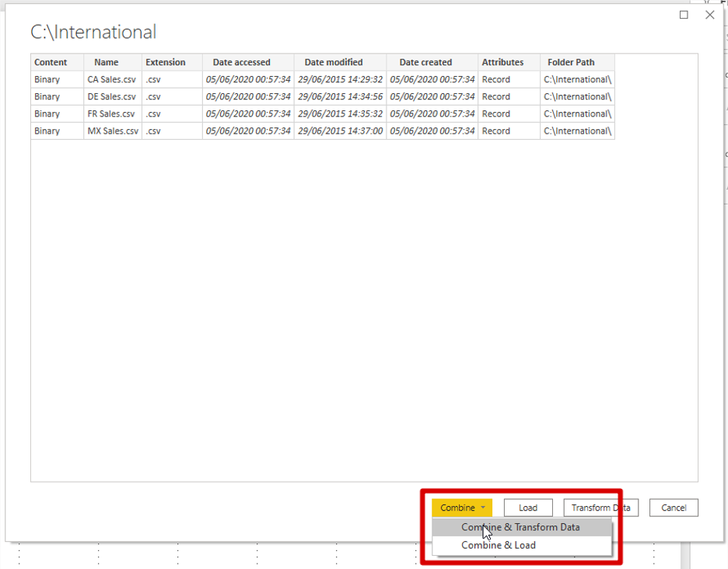Click Binary in the DE Sales.csv row
The width and height of the screenshot is (728, 569).
point(47,96)
